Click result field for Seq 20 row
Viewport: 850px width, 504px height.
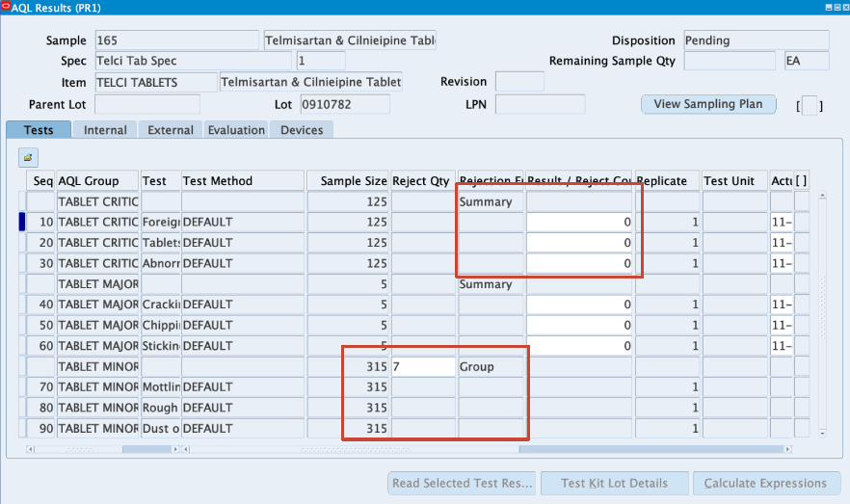pyautogui.click(x=579, y=243)
